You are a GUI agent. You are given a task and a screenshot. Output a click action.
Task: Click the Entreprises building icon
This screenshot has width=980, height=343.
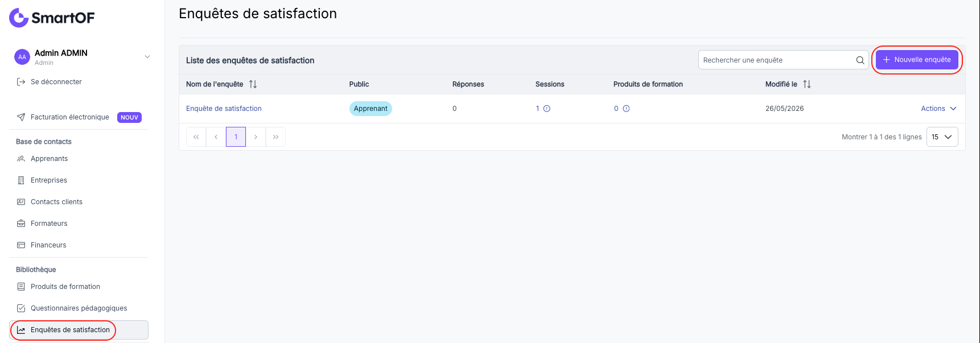(x=21, y=180)
